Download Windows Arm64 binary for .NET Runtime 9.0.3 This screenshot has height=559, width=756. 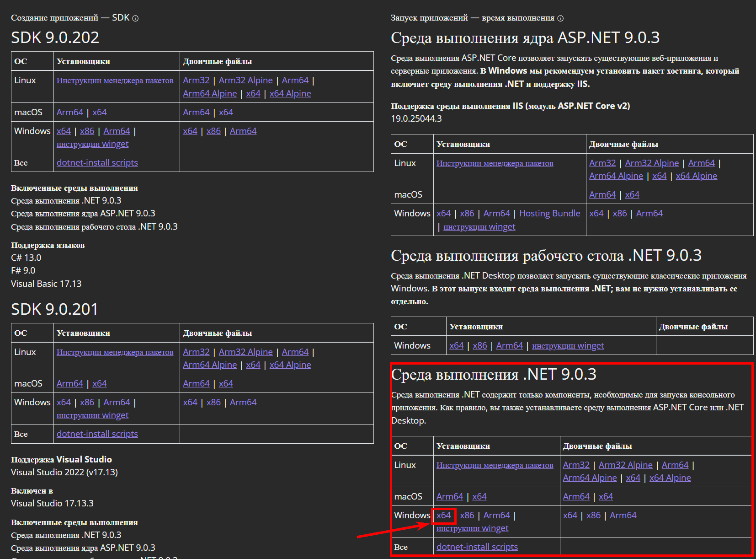(623, 516)
